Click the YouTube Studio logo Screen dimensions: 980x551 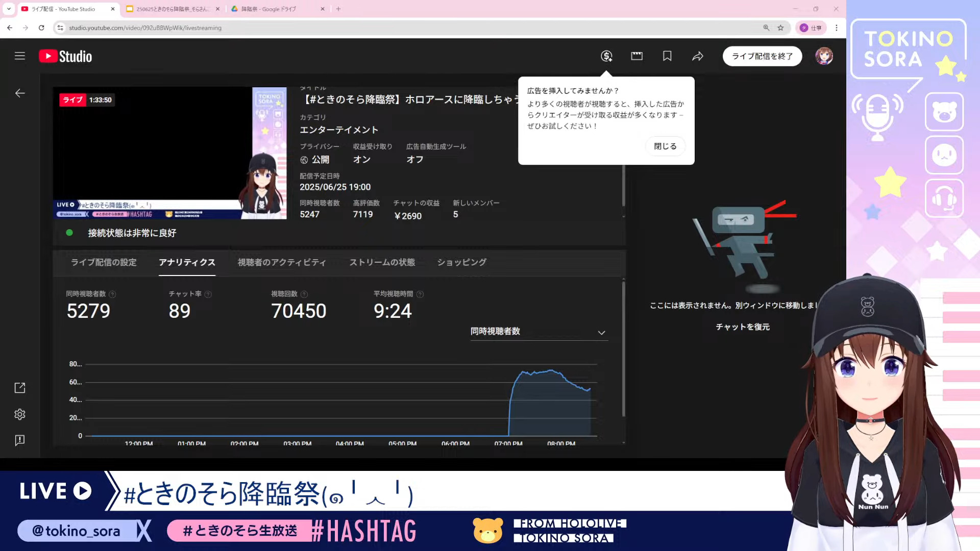65,56
